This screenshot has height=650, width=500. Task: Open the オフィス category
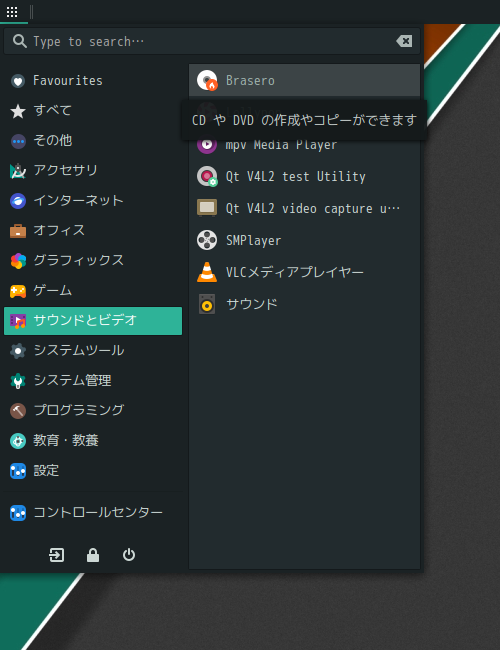point(59,230)
